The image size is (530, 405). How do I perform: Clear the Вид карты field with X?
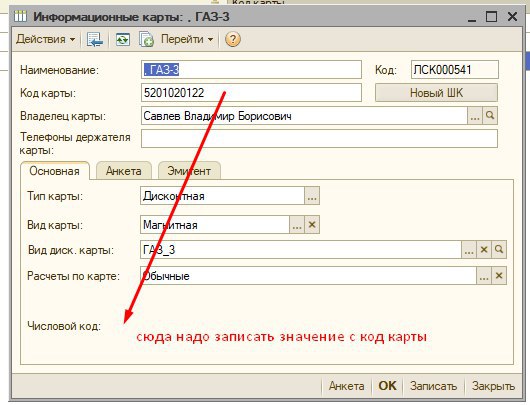(312, 225)
